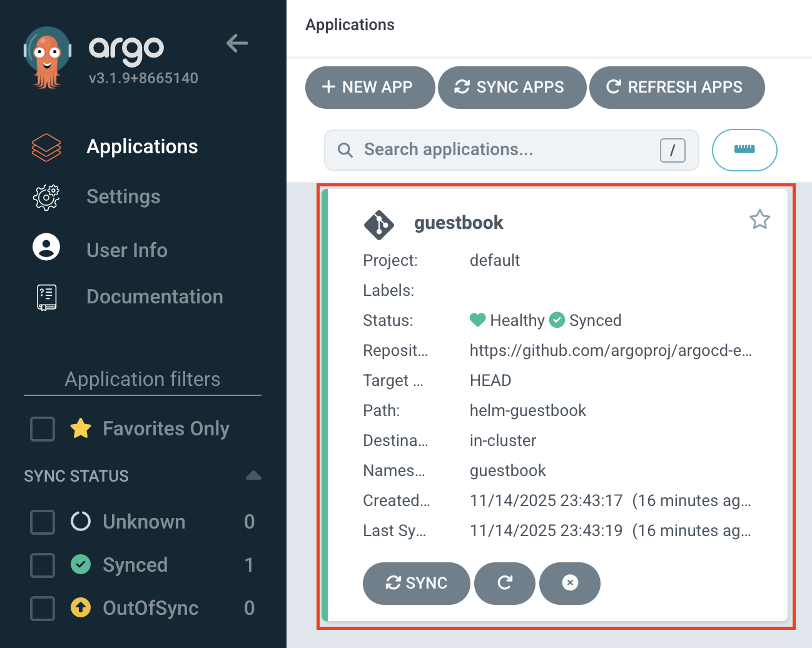This screenshot has height=648, width=812.
Task: Click the slash shortcut key hint
Action: [672, 150]
